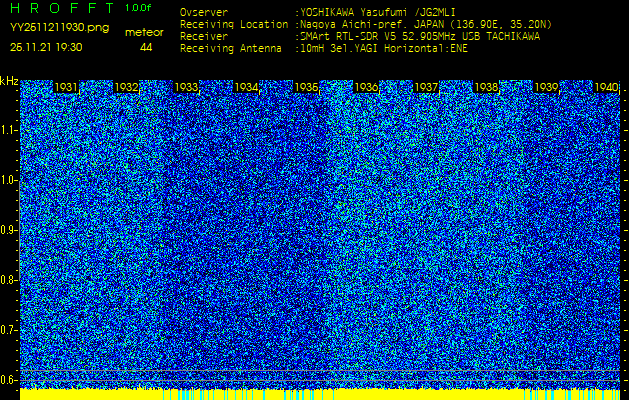The width and height of the screenshot is (629, 400).
Task: Click the Receiver field label
Action: coord(204,37)
